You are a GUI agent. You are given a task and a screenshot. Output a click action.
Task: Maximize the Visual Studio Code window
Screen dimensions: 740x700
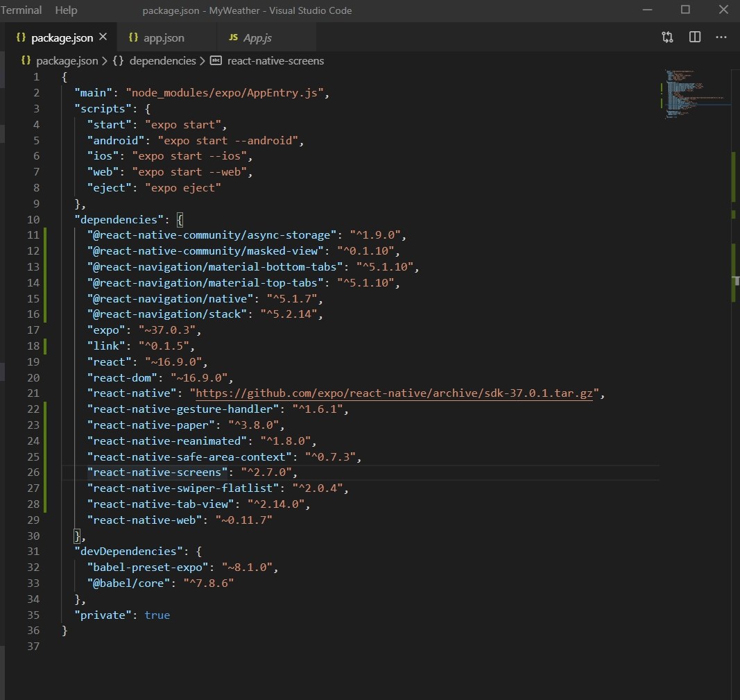685,10
